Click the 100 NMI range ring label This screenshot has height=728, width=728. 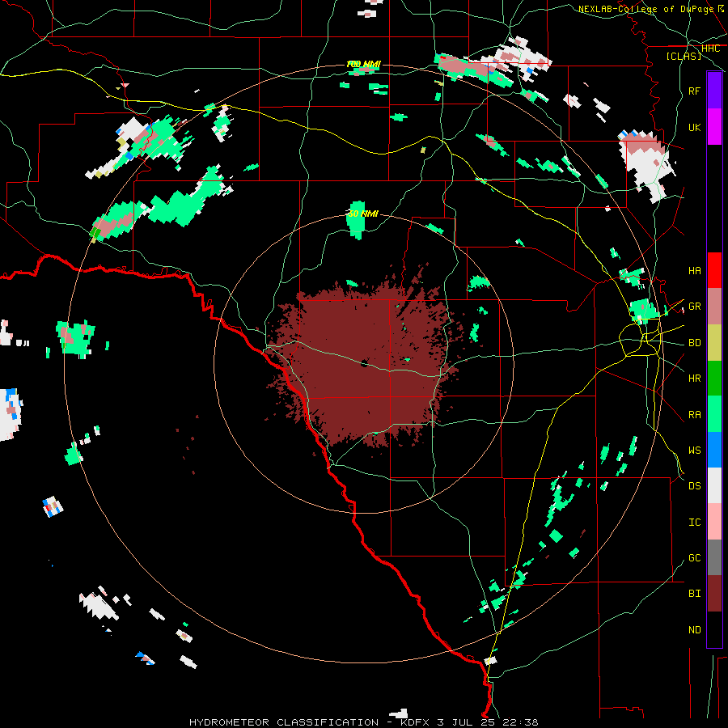pos(363,64)
